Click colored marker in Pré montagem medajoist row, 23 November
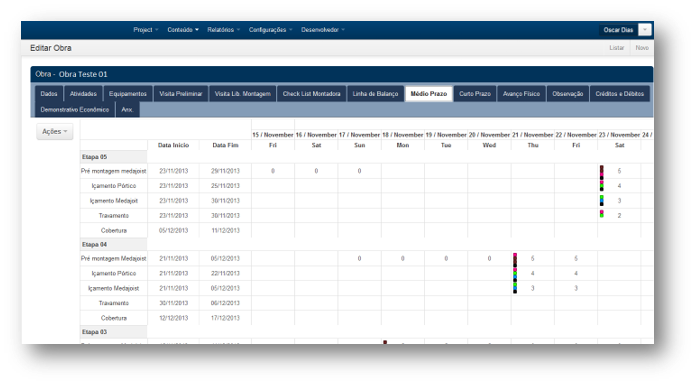Screen dimensions: 695x385 tap(601, 172)
